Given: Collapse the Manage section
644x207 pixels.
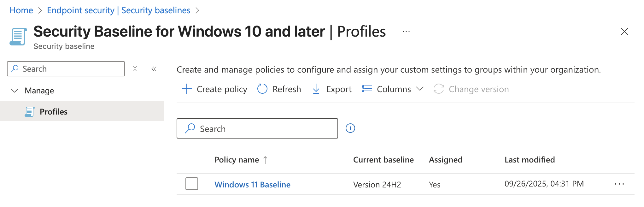Looking at the screenshot, I should 15,91.
